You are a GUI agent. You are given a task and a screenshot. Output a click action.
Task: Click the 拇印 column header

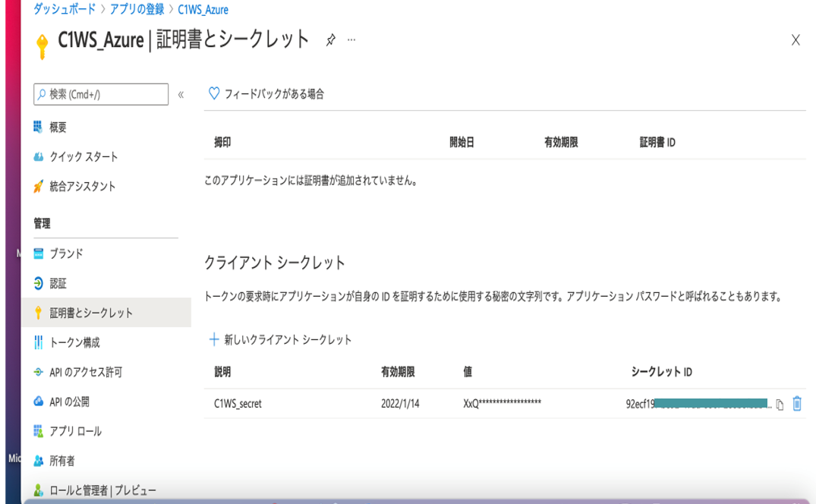click(222, 143)
